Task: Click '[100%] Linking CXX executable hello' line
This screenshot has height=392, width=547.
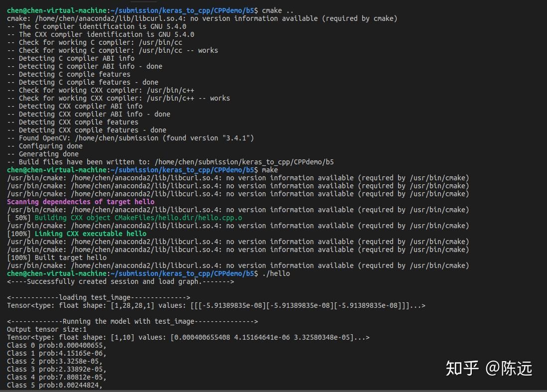Action: (x=77, y=234)
